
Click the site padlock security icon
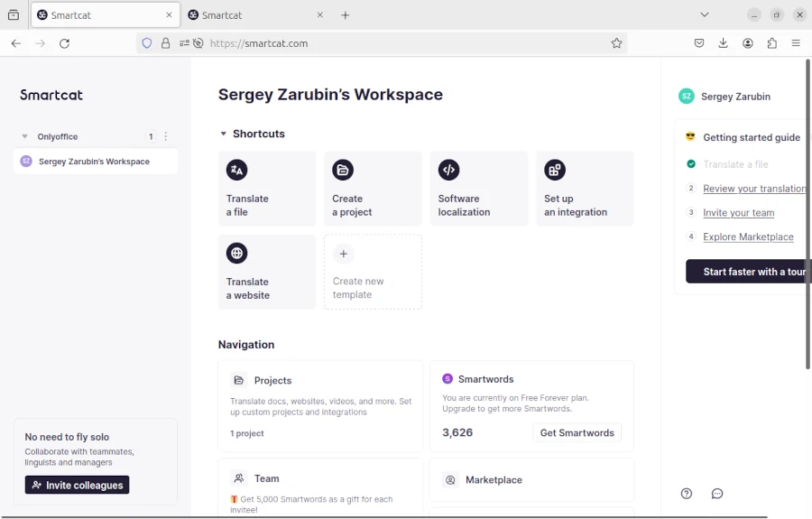pos(166,43)
